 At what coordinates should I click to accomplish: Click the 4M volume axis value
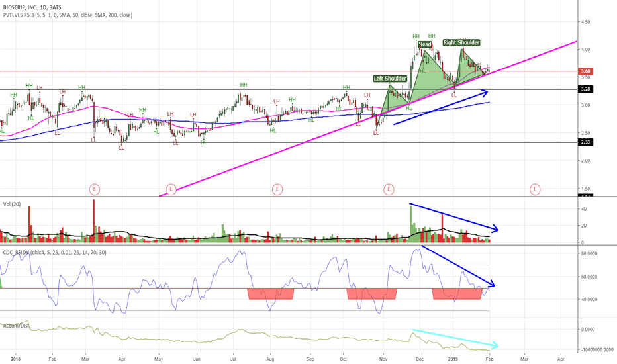tap(585, 209)
